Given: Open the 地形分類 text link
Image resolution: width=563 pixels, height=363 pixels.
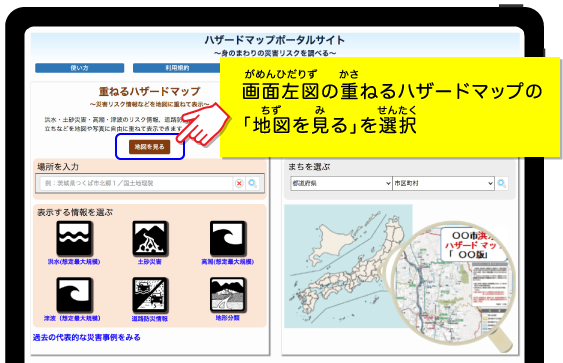Looking at the screenshot, I should coord(228,318).
